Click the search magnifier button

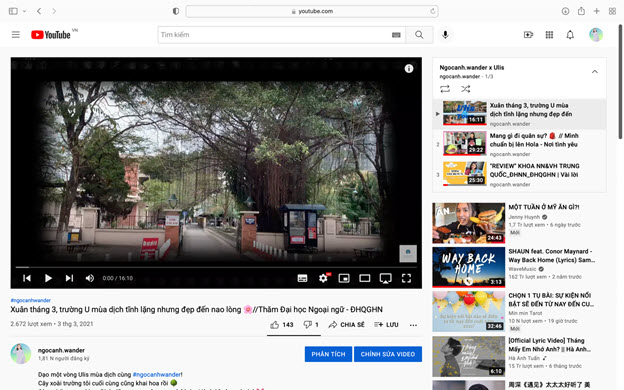coord(419,35)
